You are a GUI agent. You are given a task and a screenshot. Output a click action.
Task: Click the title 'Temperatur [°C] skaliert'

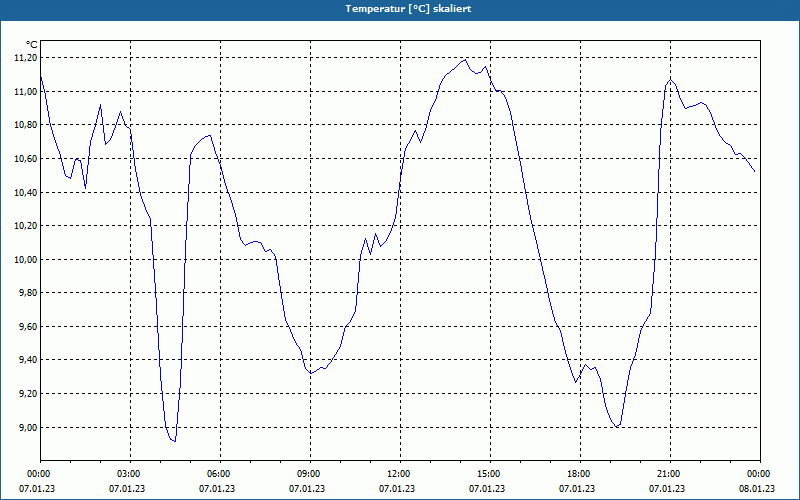[408, 9]
